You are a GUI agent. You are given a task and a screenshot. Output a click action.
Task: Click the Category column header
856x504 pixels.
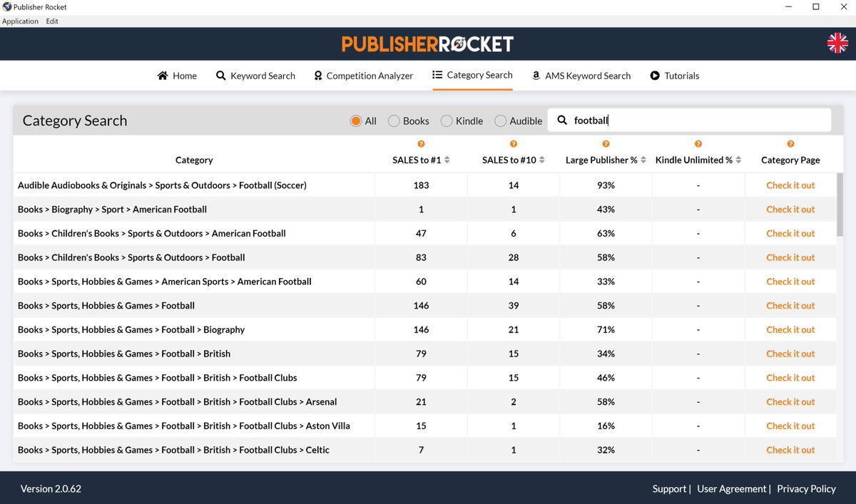coord(194,160)
